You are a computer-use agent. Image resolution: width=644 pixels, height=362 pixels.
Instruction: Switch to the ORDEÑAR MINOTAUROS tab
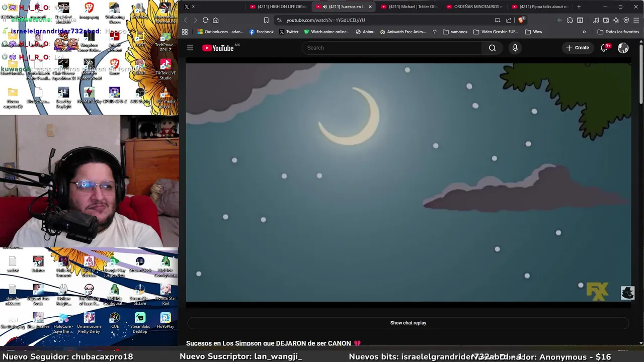pos(474,7)
